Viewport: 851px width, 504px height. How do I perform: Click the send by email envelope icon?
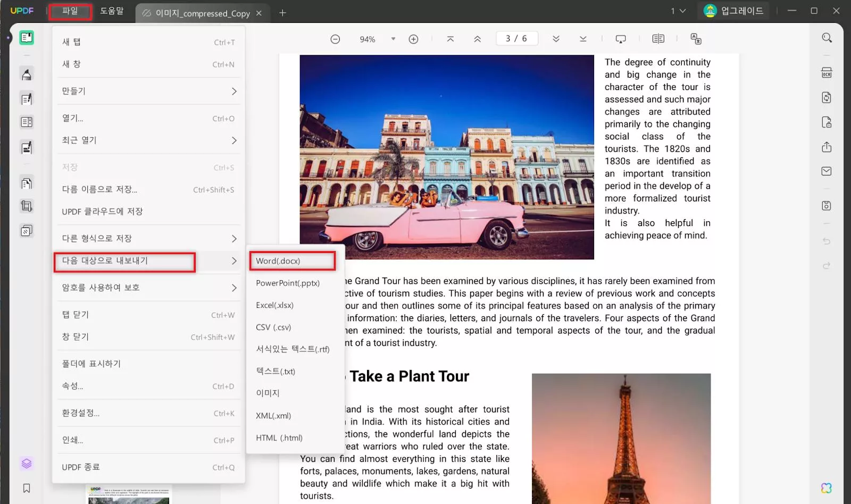point(826,171)
